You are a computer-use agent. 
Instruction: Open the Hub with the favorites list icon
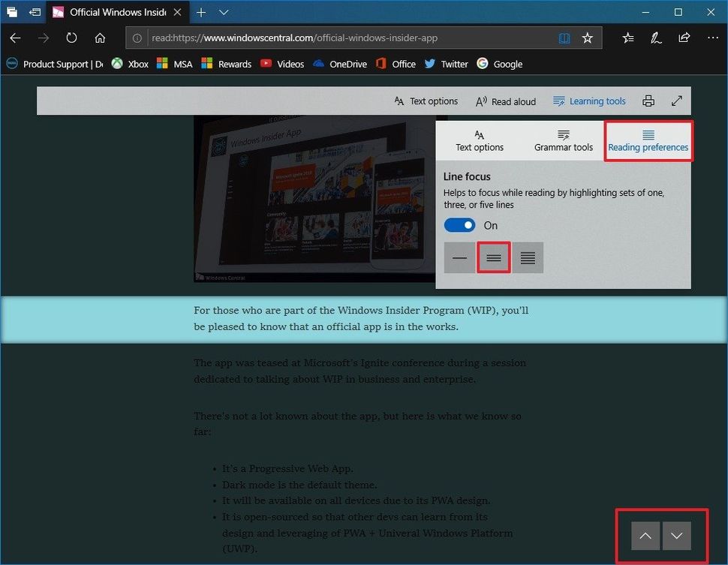627,38
